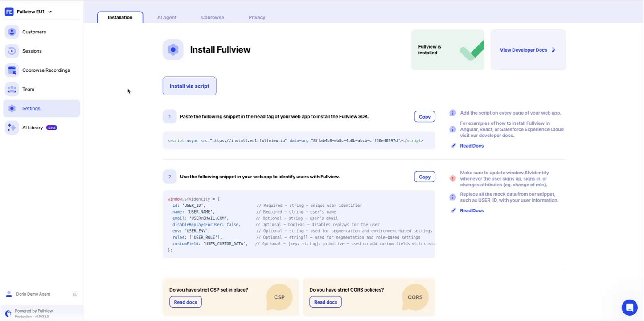
Task: Switch to the Installation tab
Action: tap(120, 17)
